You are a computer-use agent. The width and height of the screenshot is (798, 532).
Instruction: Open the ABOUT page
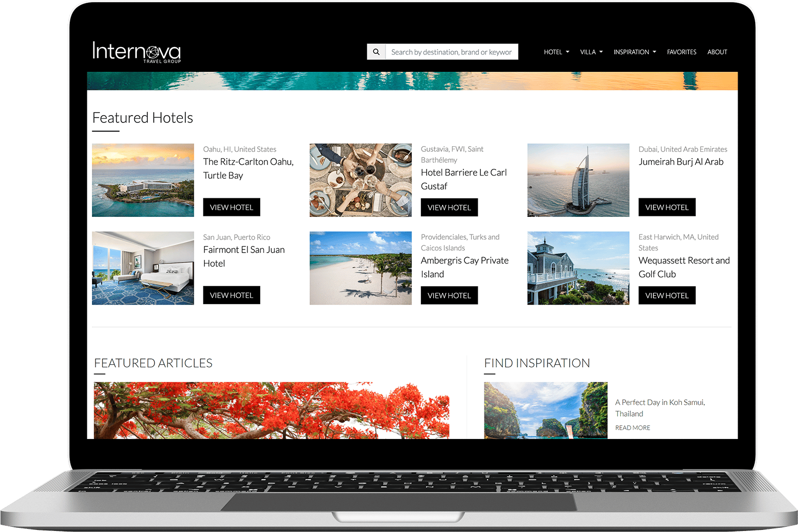(x=717, y=52)
